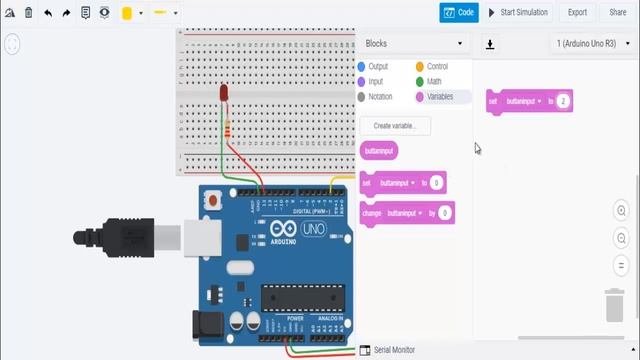Expand Serial Monitor with corner arrow
This screenshot has width=640, height=360.
(633, 350)
